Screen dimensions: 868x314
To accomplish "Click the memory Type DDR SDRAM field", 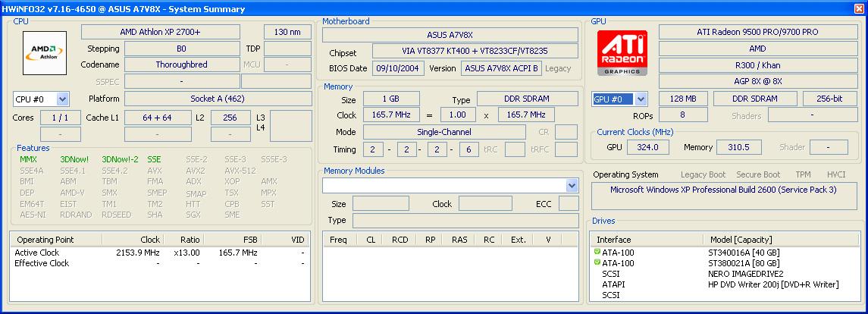I will 528,99.
